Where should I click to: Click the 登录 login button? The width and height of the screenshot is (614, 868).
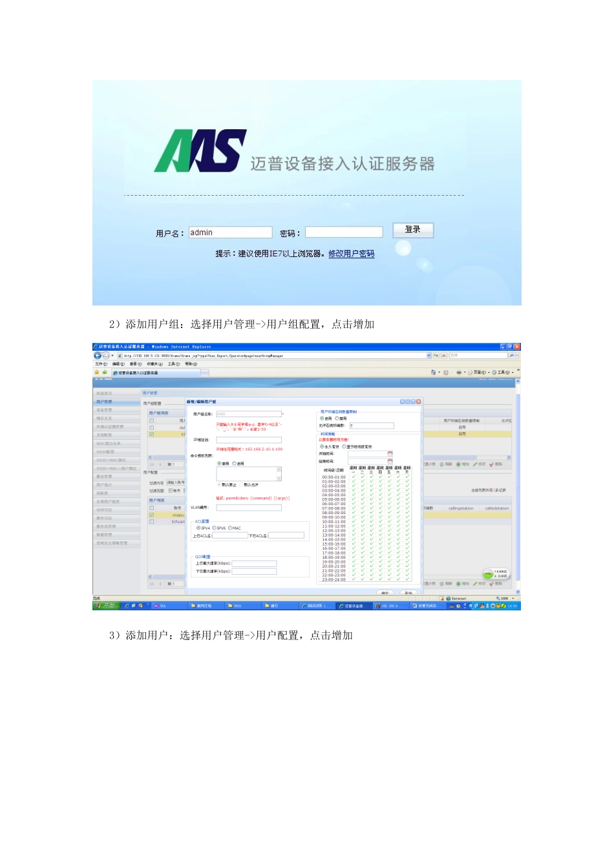pyautogui.click(x=413, y=230)
